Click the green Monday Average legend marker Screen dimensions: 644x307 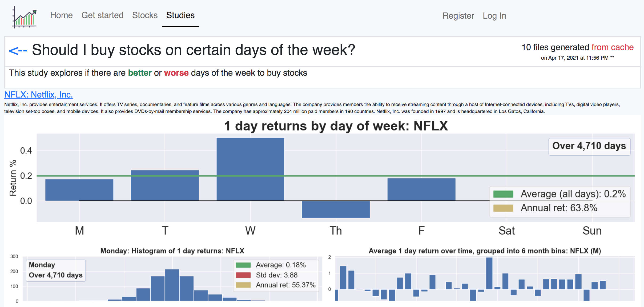coord(243,265)
